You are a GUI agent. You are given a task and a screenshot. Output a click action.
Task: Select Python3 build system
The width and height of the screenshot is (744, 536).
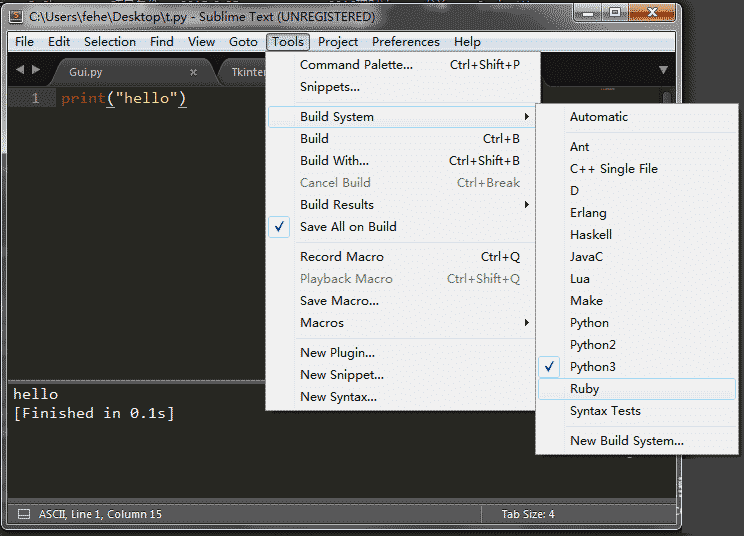pyautogui.click(x=592, y=367)
